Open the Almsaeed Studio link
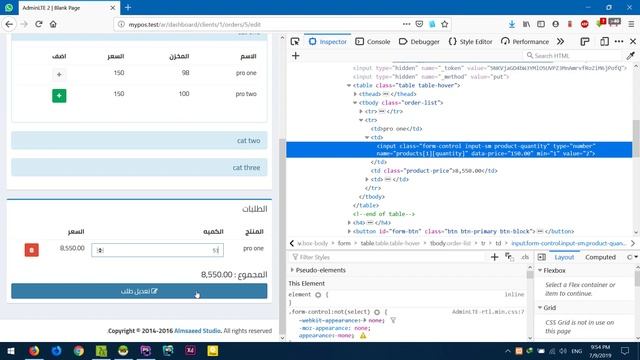 click(x=197, y=331)
